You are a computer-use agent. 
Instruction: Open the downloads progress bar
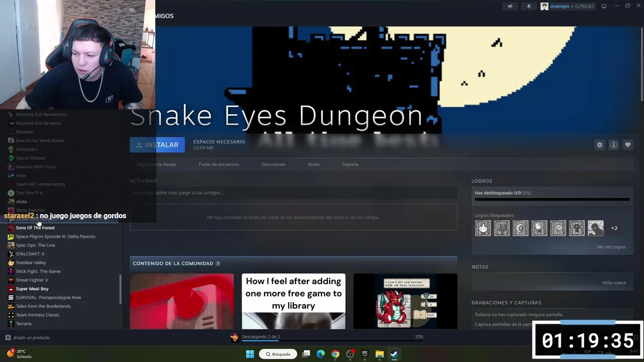click(333, 341)
